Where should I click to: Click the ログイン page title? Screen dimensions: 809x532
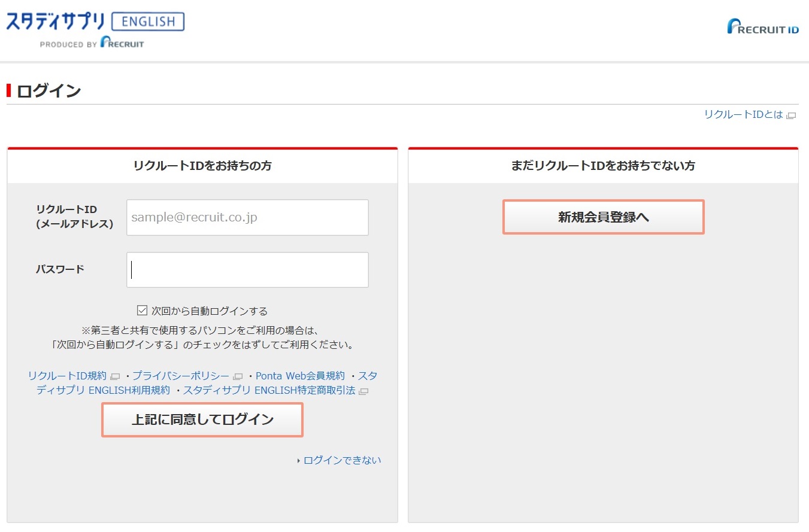click(49, 91)
